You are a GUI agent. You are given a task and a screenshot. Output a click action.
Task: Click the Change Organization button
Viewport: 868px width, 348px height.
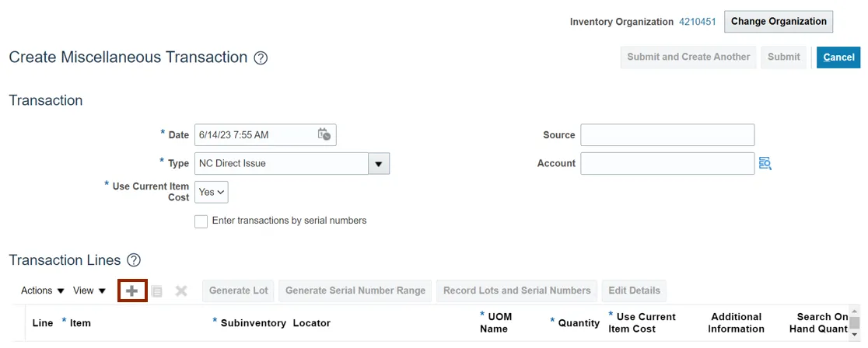click(x=778, y=22)
